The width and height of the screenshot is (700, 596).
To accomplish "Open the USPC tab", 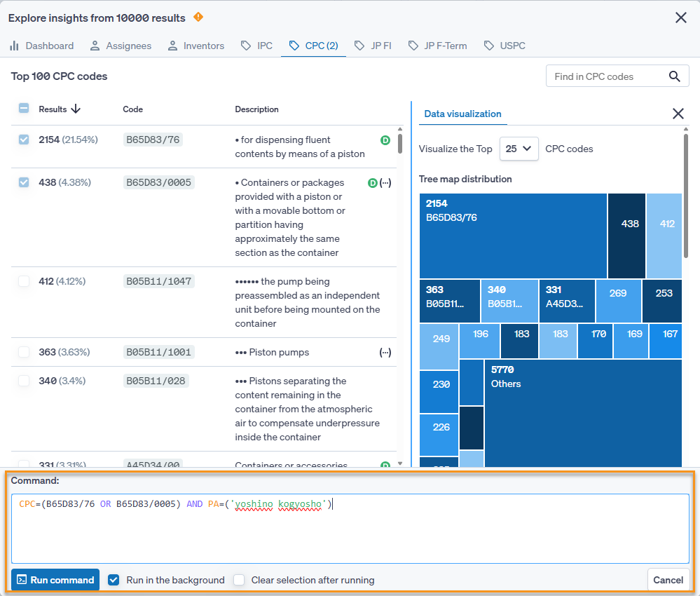I will 505,46.
